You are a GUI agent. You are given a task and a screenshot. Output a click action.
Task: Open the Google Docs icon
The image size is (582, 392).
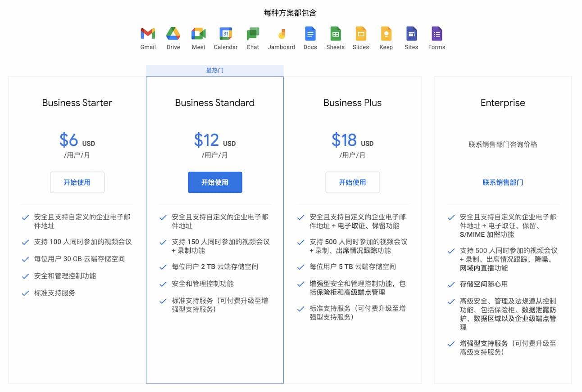(310, 34)
